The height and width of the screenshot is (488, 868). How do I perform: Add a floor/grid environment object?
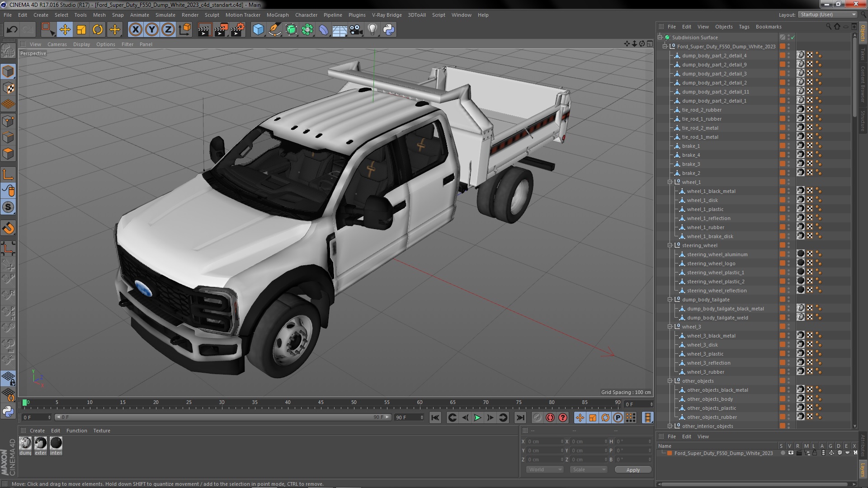340,30
